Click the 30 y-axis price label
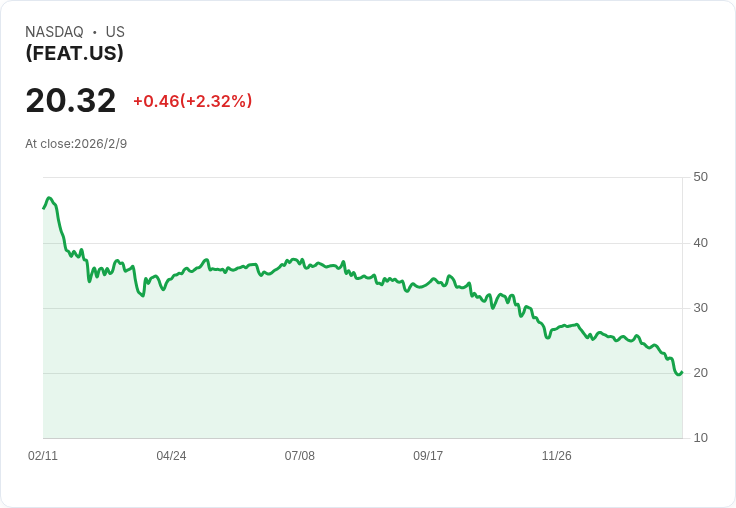Screen dimensions: 736x508 tap(700, 308)
